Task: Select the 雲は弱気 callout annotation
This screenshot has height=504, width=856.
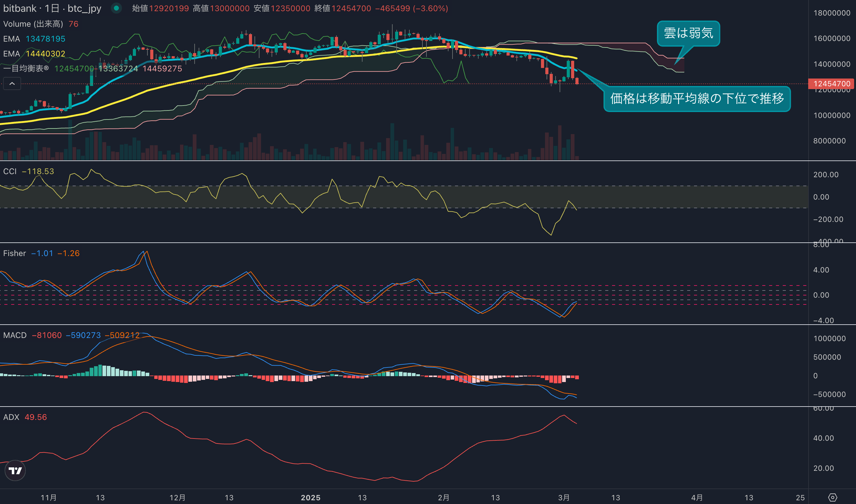Action: 688,33
